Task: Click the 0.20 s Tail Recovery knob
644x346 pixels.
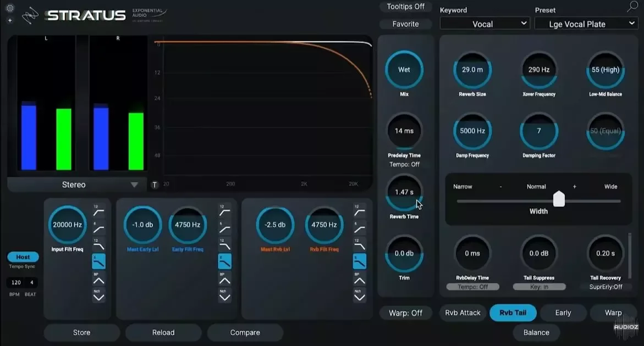Action: tap(606, 253)
